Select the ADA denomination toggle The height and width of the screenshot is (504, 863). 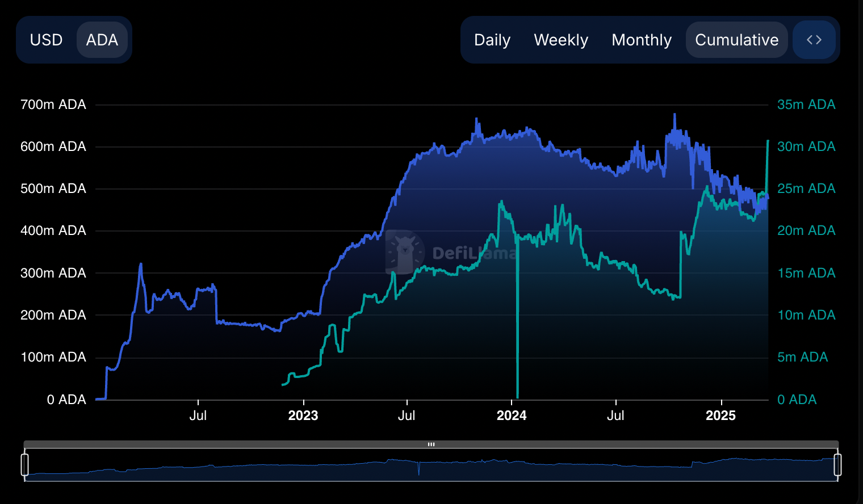point(102,40)
